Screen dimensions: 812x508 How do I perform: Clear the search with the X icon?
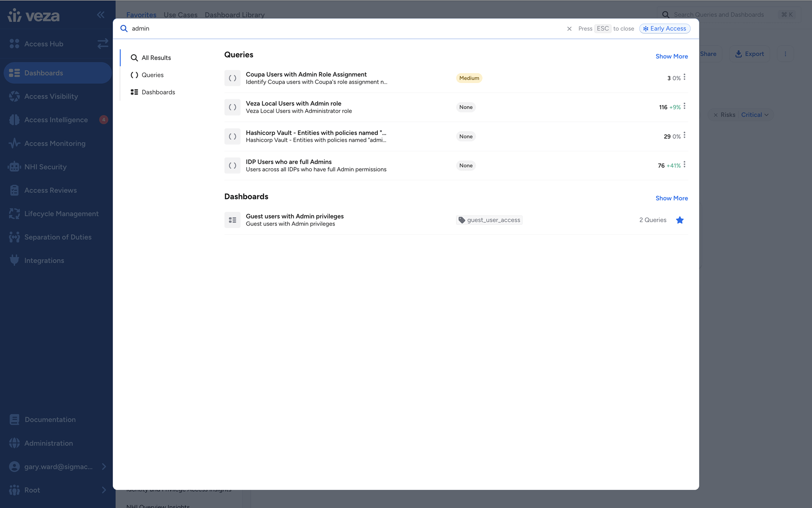pos(569,29)
